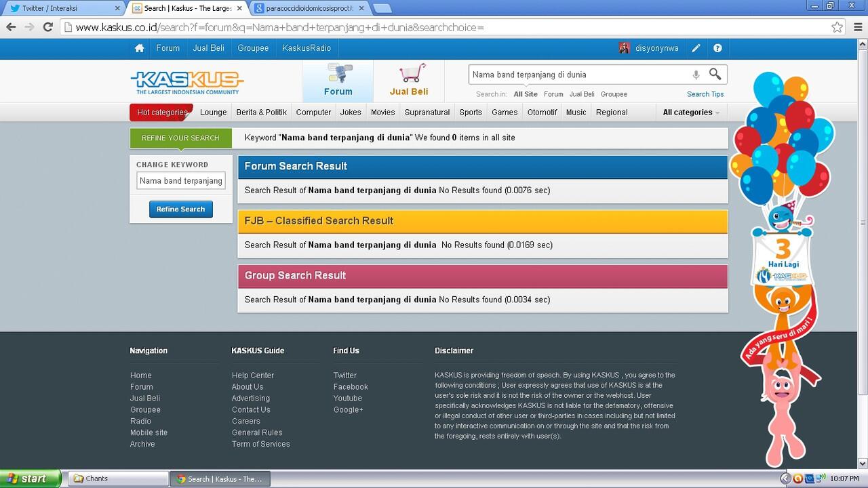Open the About Us footer link
Viewport: 868px width, 488px height.
(248, 387)
